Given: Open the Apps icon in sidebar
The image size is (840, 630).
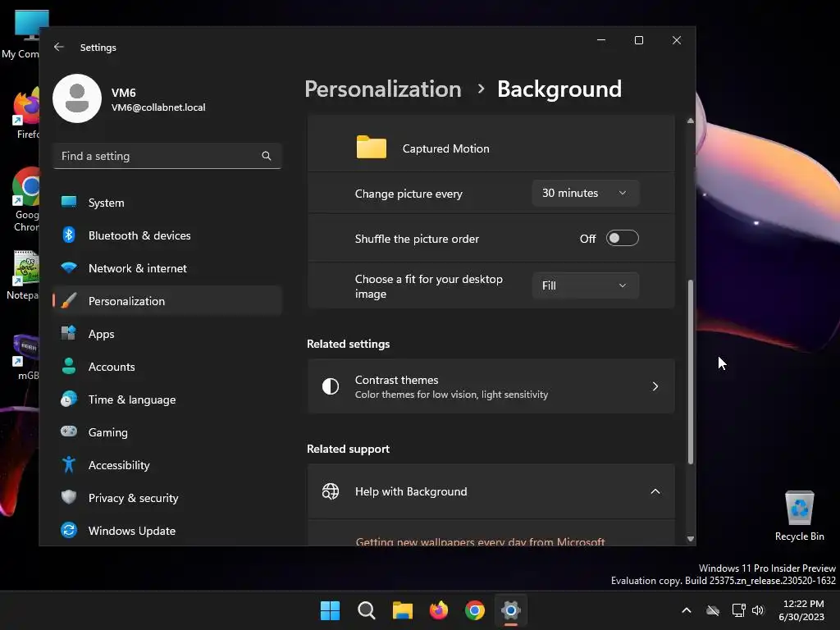Looking at the screenshot, I should coord(69,333).
